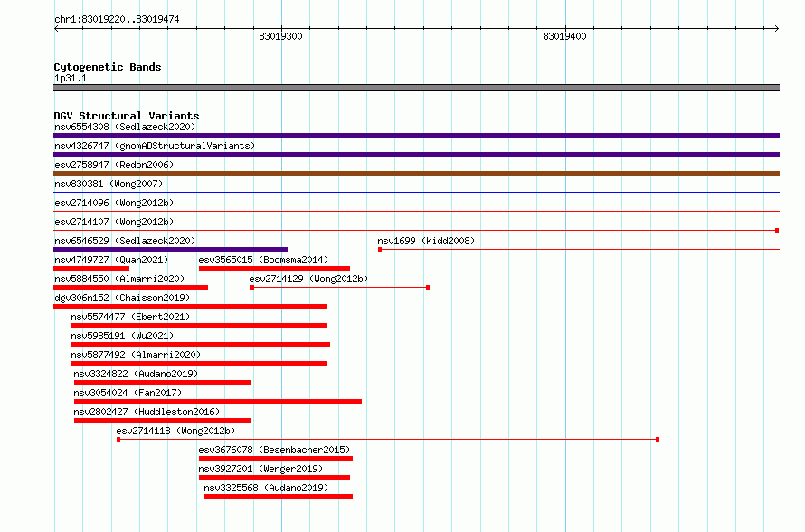Open dgv306n152 (Chaisson2019) label

(122, 298)
